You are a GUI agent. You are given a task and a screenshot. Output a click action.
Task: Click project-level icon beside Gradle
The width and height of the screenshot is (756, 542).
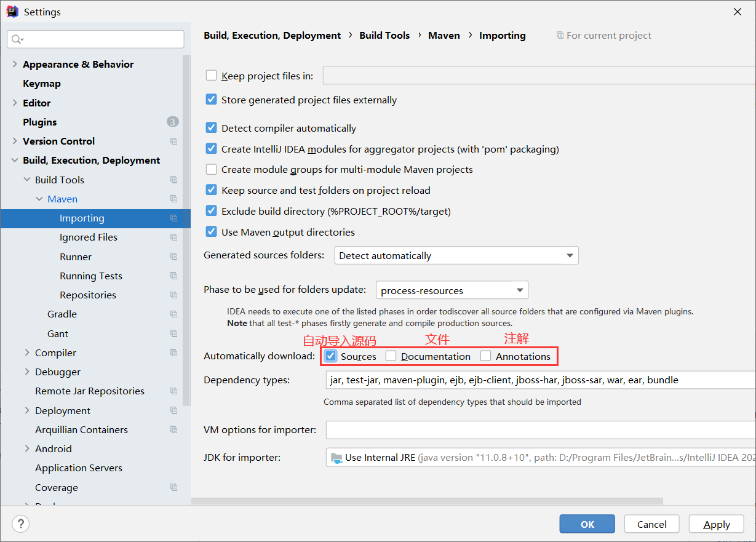(173, 314)
